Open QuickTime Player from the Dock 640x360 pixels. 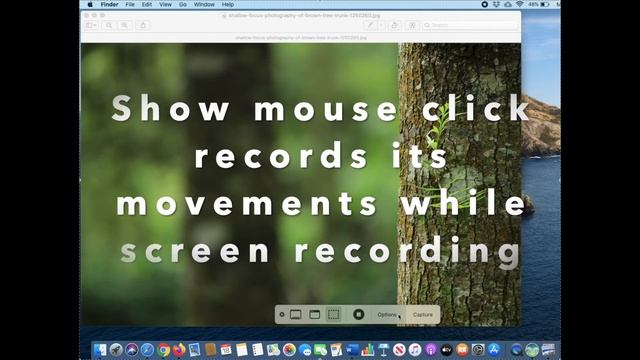click(x=516, y=350)
